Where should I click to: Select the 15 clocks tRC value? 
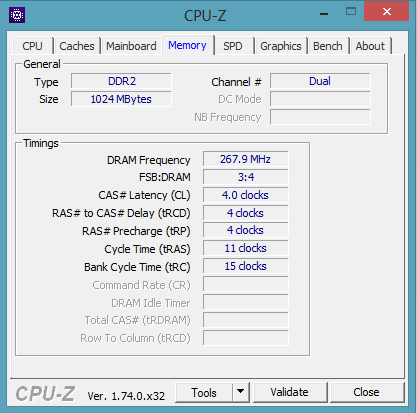click(x=246, y=266)
